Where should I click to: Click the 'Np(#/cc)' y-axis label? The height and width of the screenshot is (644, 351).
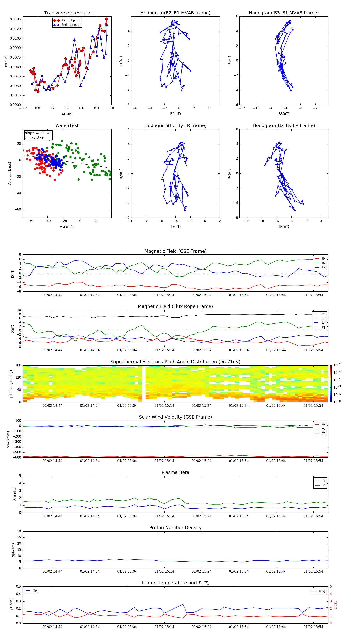click(13, 550)
